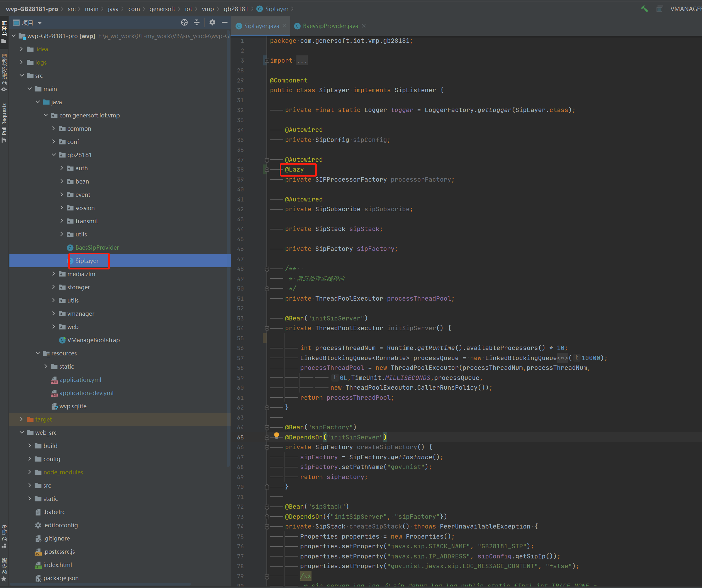Fold the createSipStack method at line 74
Viewport: 702px width, 588px height.
pyautogui.click(x=267, y=526)
